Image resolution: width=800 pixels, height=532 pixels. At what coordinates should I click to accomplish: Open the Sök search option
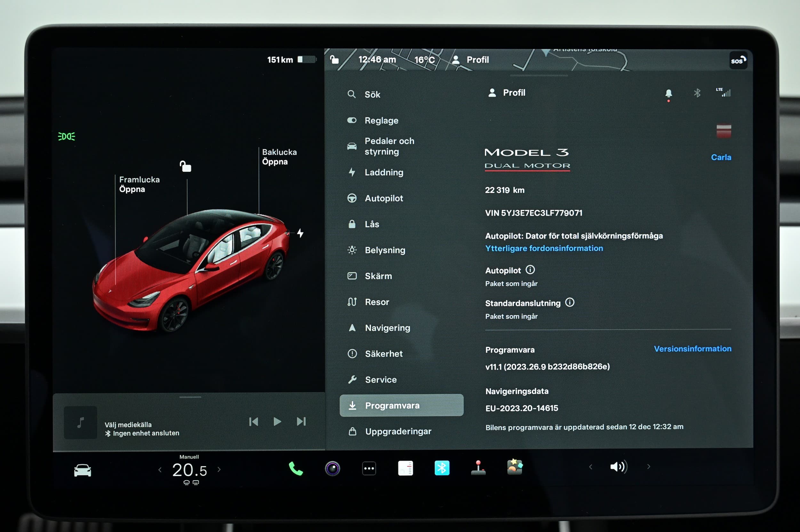tap(364, 94)
